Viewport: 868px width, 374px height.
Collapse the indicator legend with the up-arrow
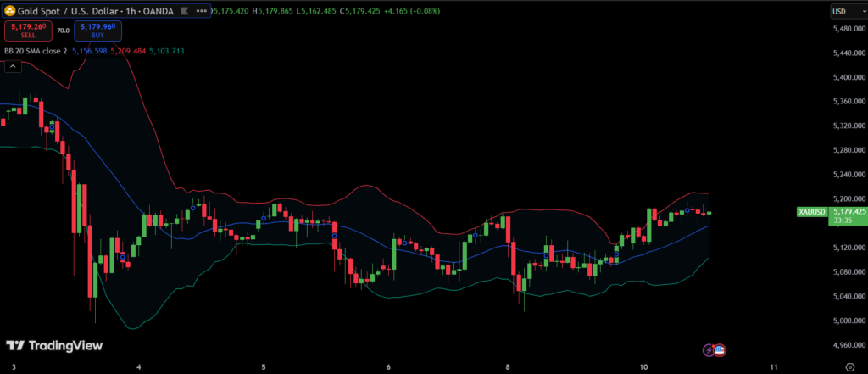14,66
